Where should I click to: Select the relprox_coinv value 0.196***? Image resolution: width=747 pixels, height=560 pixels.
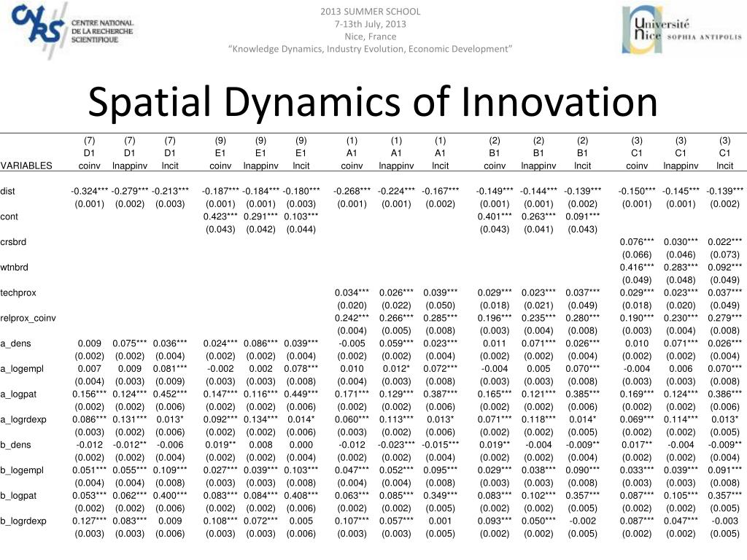pos(495,318)
